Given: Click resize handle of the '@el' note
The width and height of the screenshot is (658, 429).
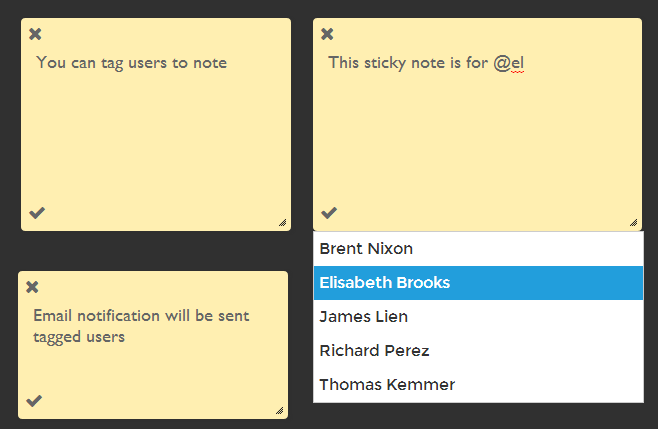Looking at the screenshot, I should click(634, 222).
